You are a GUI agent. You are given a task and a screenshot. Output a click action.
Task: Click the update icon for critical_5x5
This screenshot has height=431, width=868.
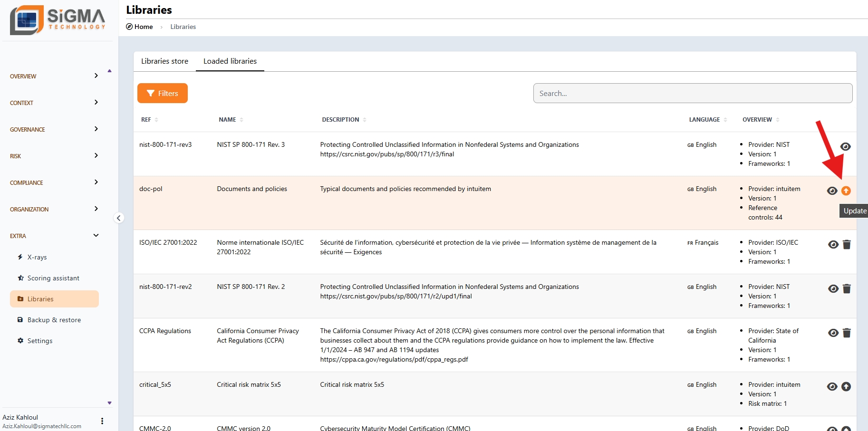[x=846, y=387]
